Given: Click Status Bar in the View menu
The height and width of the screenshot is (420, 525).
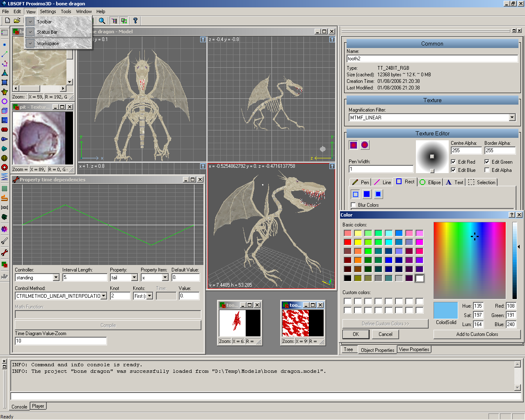Looking at the screenshot, I should (x=47, y=32).
